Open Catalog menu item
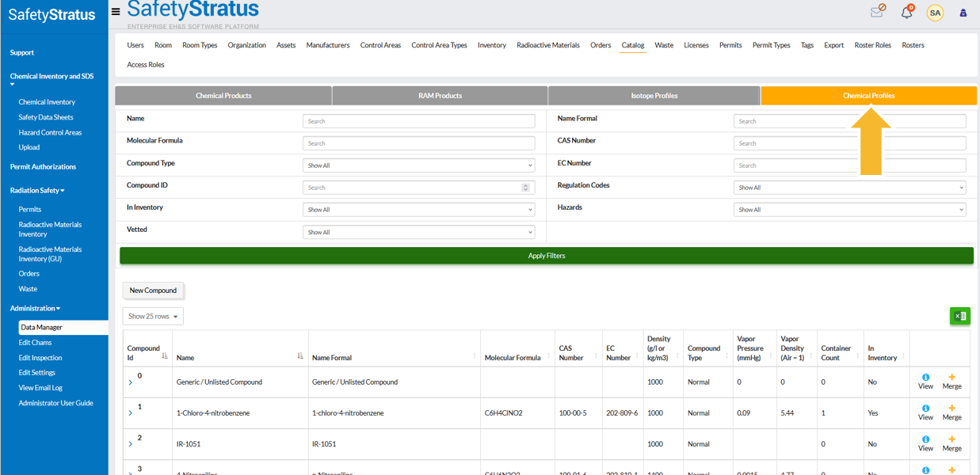980x475 pixels. click(x=632, y=45)
